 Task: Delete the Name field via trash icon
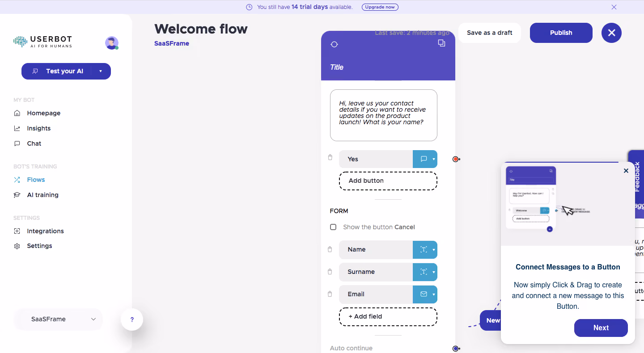[330, 249]
